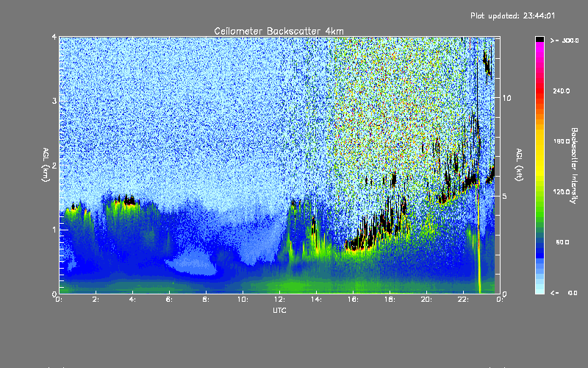The image size is (588, 368).
Task: Click the '<= 0.0' colorbar value
Action: [564, 293]
